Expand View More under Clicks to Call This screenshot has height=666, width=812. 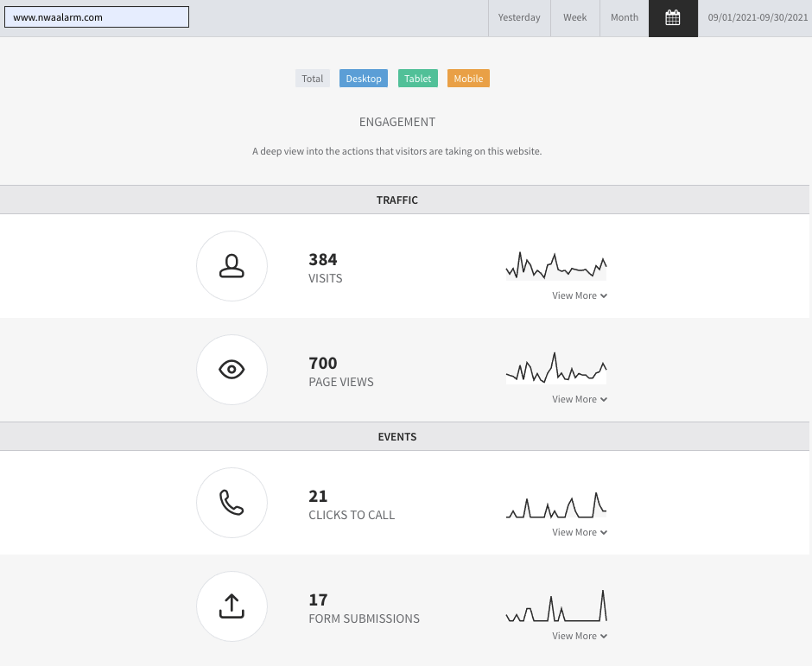(x=580, y=532)
